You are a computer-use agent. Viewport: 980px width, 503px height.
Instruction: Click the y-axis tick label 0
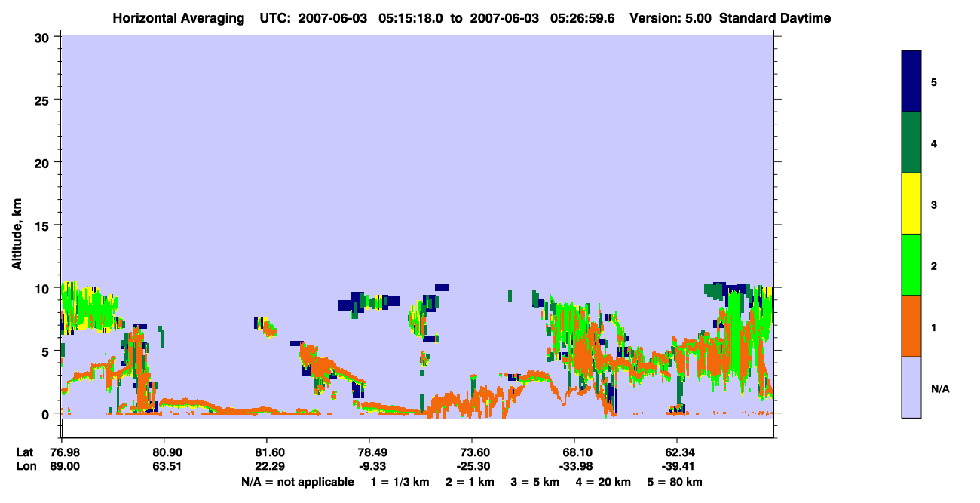[47, 413]
